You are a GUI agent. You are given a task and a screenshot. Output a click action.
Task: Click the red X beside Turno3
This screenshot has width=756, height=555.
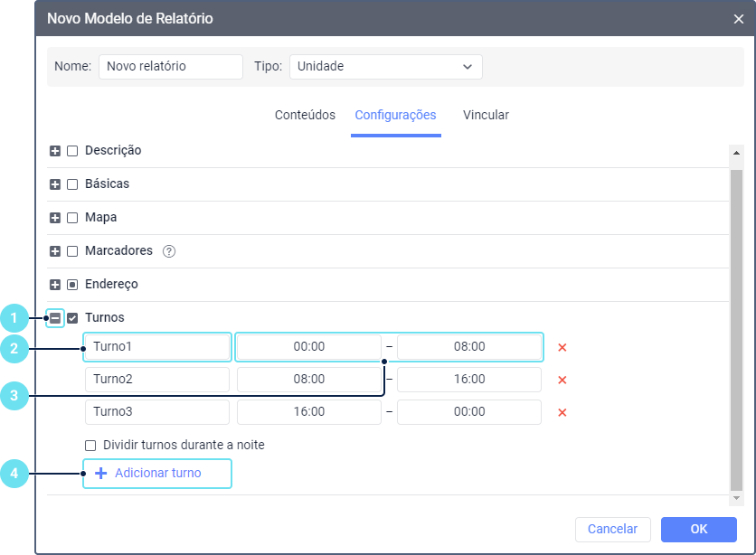click(x=562, y=412)
